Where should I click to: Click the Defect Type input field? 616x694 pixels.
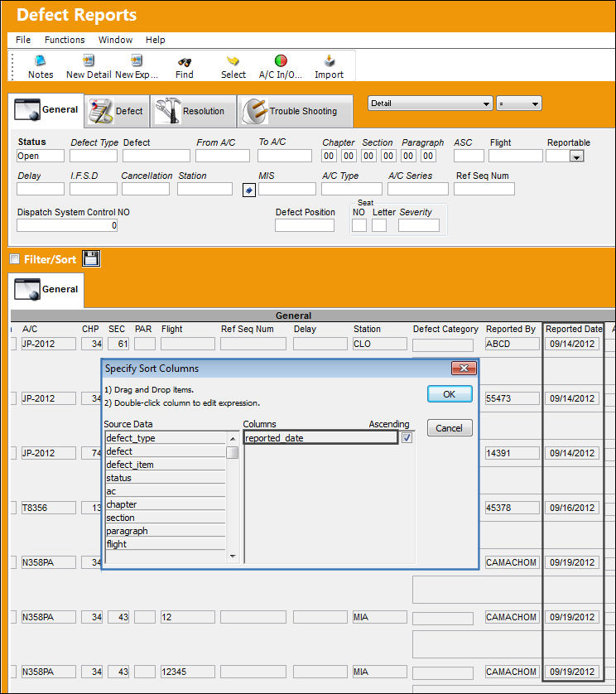tap(94, 156)
